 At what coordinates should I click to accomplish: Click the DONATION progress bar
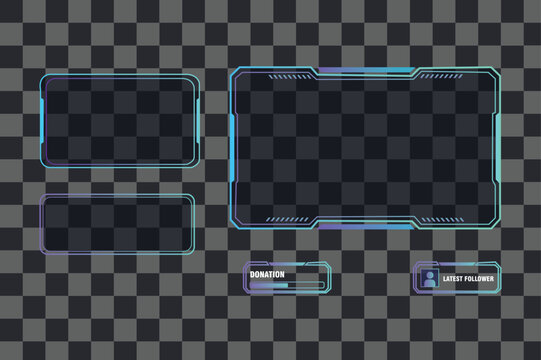click(x=287, y=285)
